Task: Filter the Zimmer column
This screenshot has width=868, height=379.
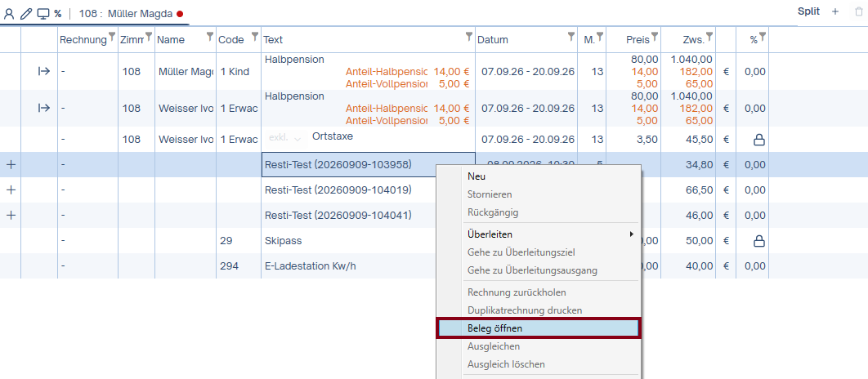Action: click(149, 37)
